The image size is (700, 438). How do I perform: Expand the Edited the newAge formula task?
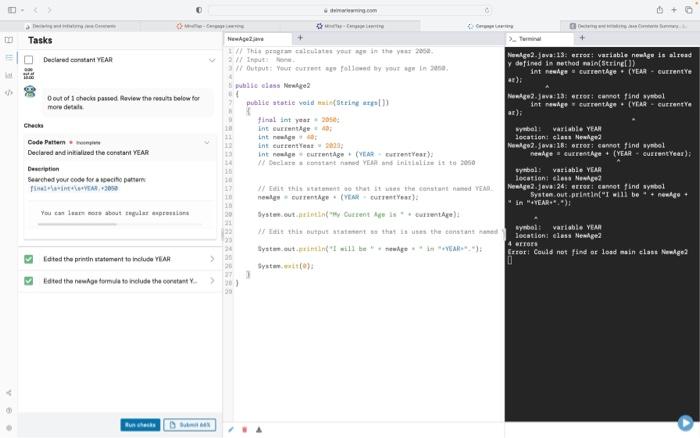click(x=212, y=281)
